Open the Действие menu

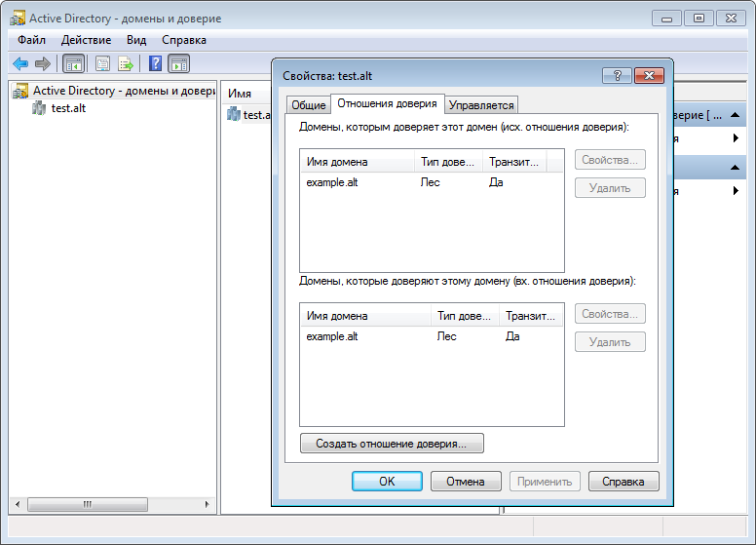[x=86, y=40]
